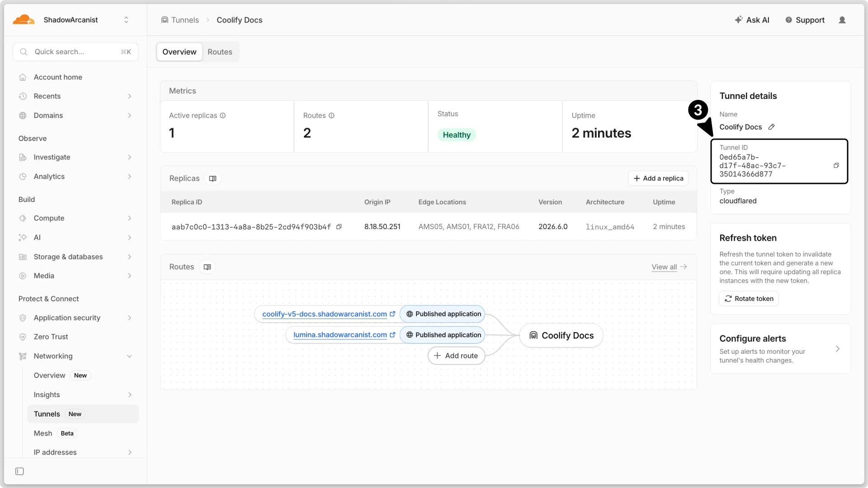The image size is (868, 488).
Task: Copy the replica ID
Action: (339, 227)
